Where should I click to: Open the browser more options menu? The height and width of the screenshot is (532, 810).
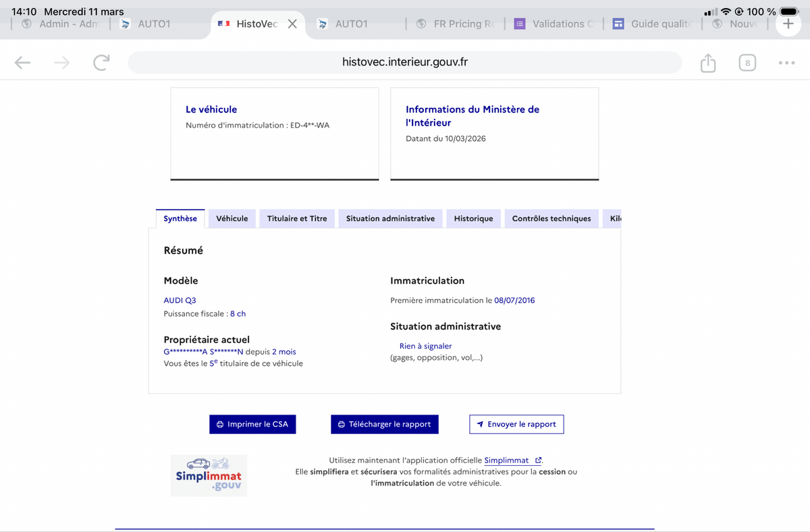click(x=786, y=63)
